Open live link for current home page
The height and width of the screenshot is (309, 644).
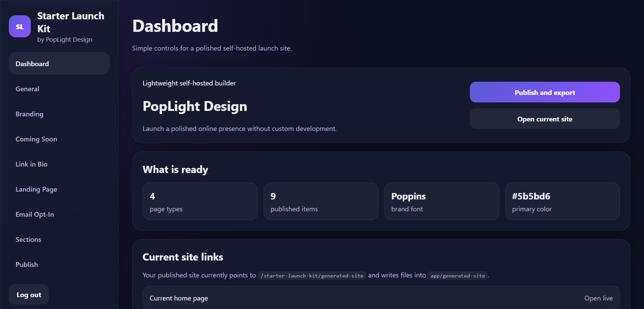[598, 298]
